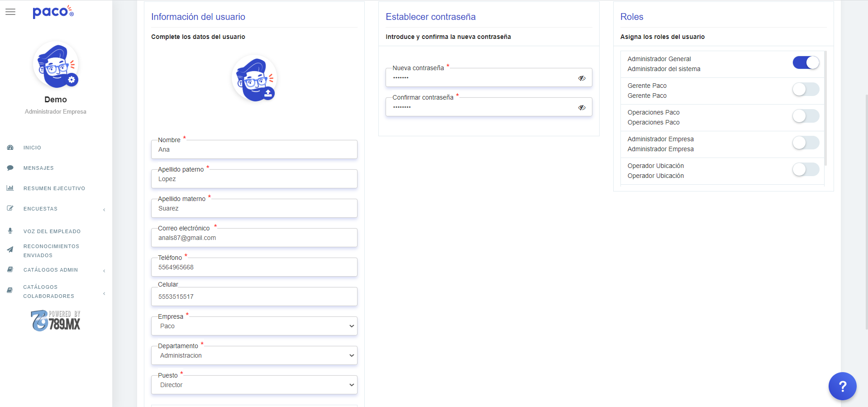Open Voz del Empleado in the sidebar

click(x=52, y=231)
